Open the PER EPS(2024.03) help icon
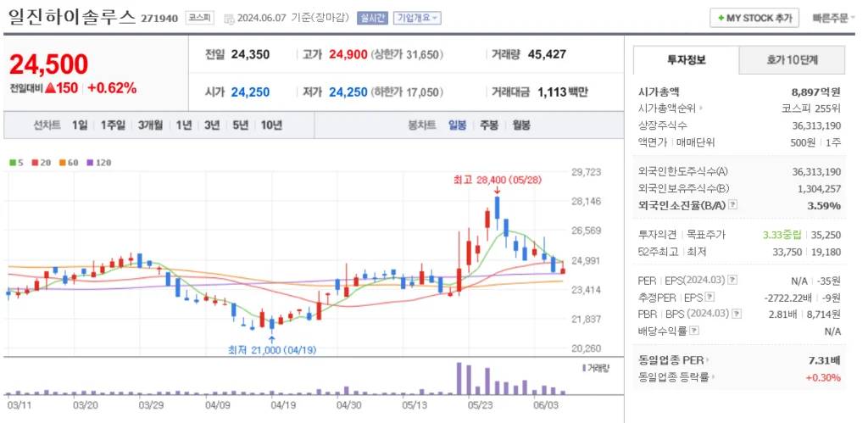The image size is (868, 423). 733,280
